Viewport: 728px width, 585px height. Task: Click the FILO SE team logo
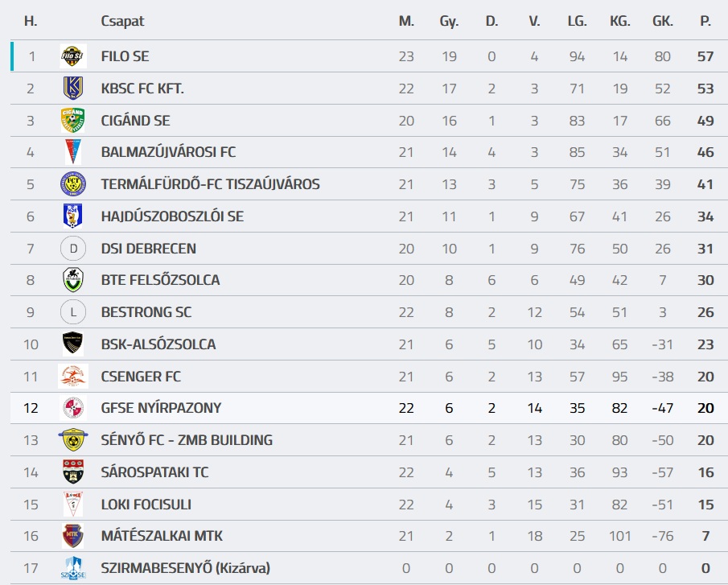(73, 56)
